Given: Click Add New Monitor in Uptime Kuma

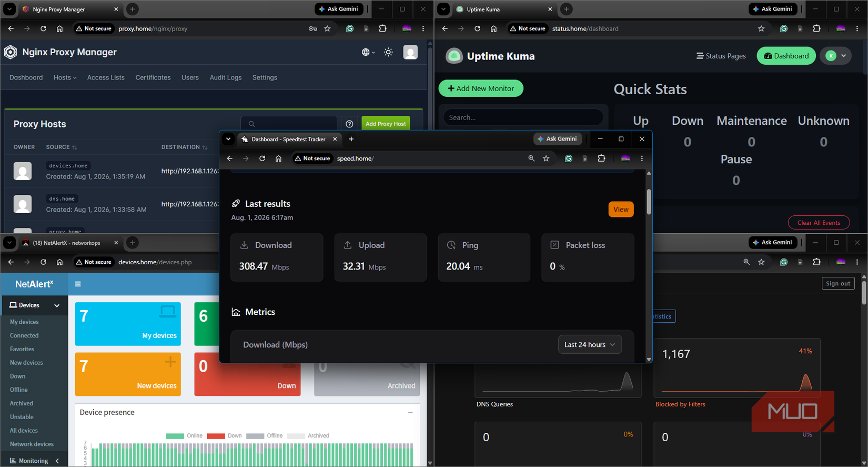Looking at the screenshot, I should (x=481, y=88).
